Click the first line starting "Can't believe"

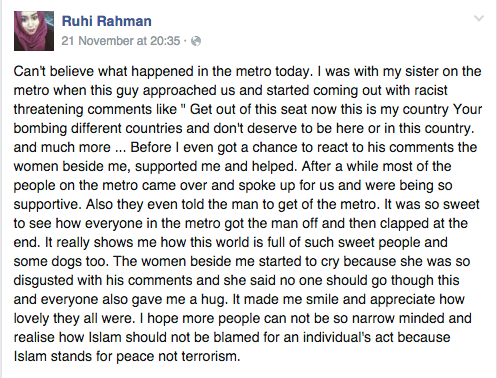point(247,71)
